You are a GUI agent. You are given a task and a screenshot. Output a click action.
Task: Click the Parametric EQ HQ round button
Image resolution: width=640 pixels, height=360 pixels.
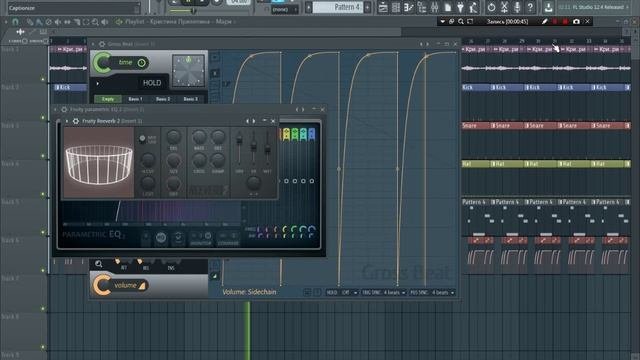point(161,238)
